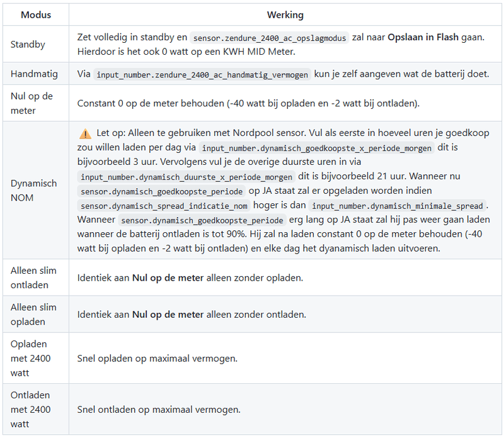Click 'Snel opladen op maximaal vermogen' text
The image size is (504, 438).
pos(157,359)
